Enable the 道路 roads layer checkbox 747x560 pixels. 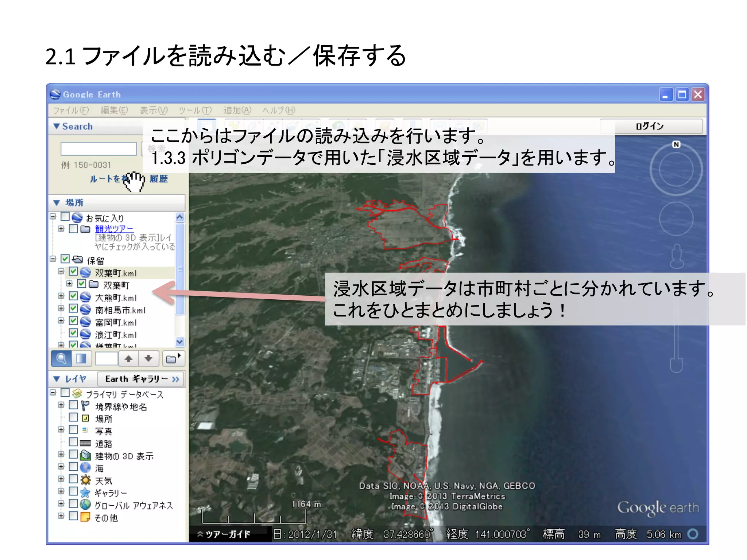pyautogui.click(x=73, y=442)
